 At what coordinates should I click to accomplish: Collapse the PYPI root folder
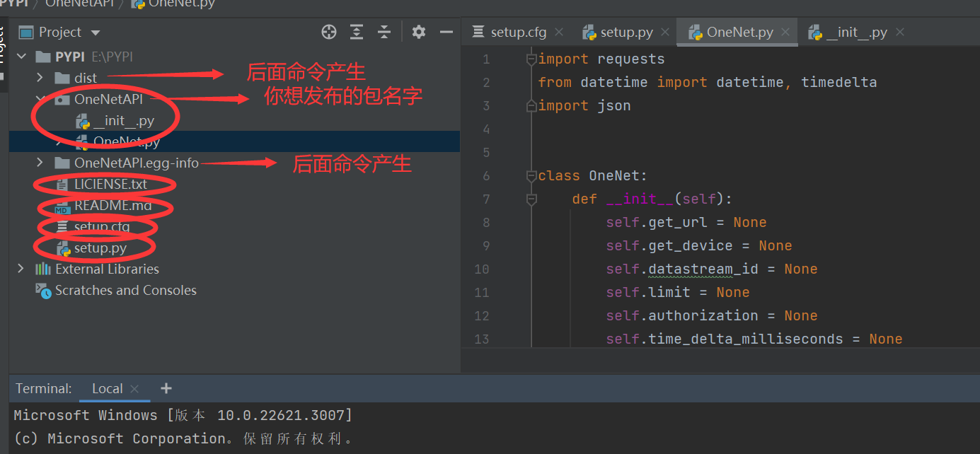(x=21, y=57)
